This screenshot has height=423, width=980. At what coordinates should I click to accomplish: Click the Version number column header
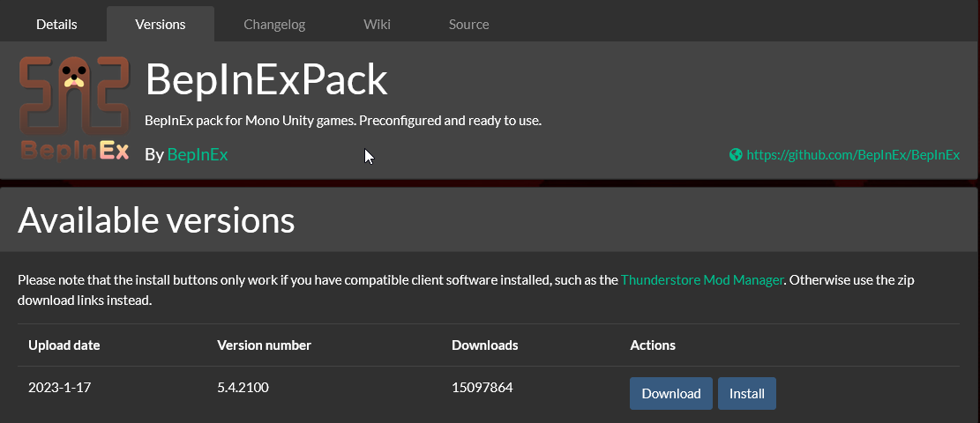264,345
